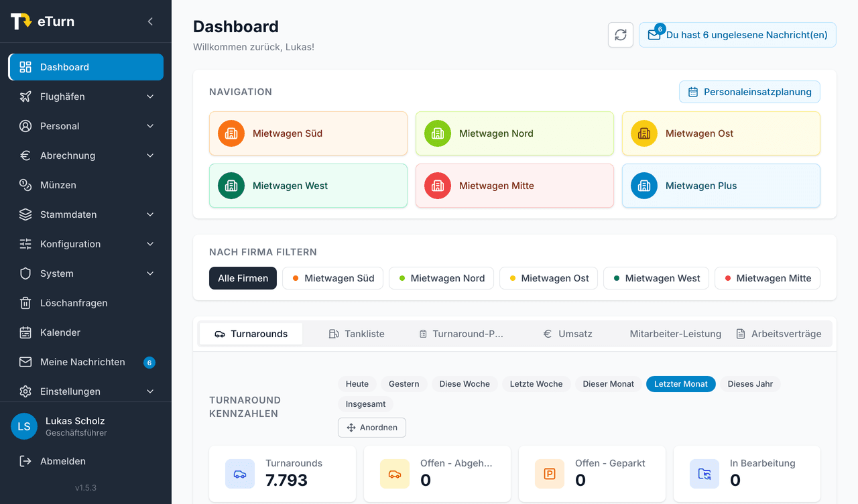This screenshot has height=504, width=858.
Task: Open Meine Nachrichten in sidebar
Action: pos(86,362)
